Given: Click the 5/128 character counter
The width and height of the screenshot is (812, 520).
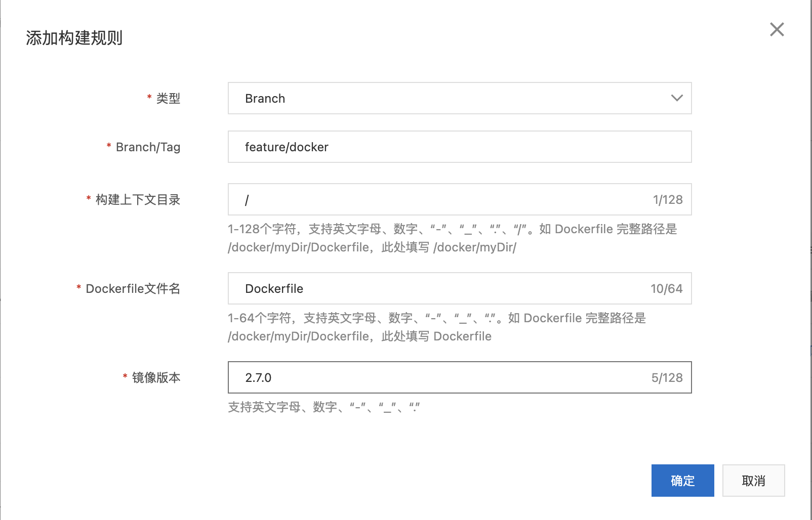Looking at the screenshot, I should [x=667, y=378].
